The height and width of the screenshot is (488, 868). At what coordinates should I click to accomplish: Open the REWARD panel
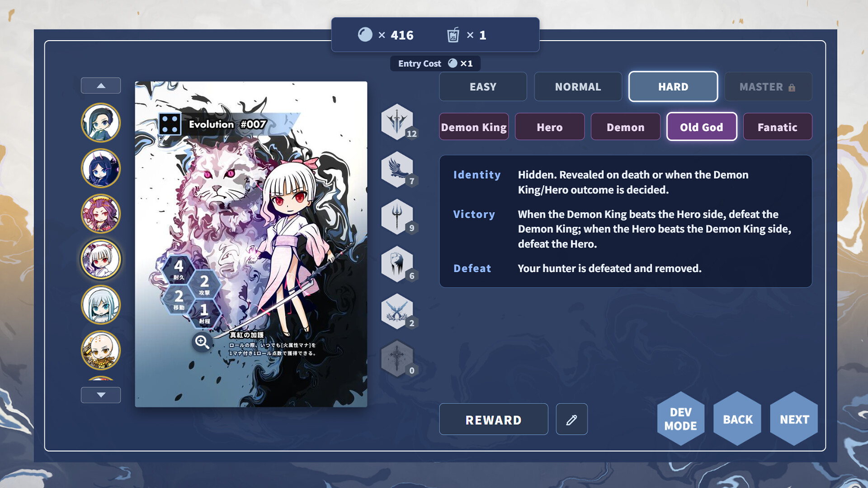point(494,419)
